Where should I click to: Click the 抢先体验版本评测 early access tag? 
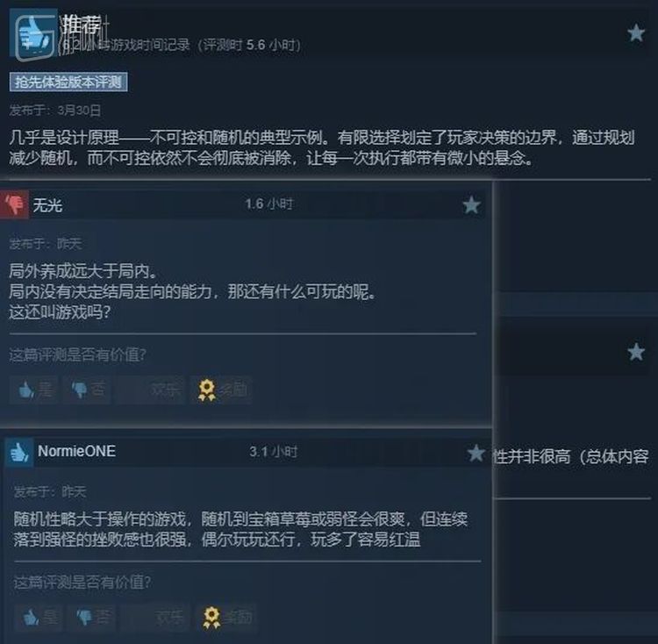pos(68,82)
